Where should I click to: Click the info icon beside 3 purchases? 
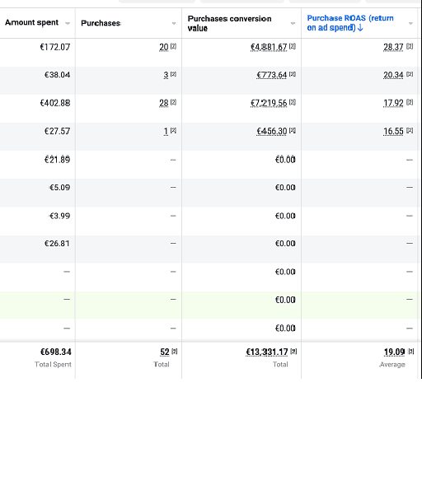click(173, 75)
